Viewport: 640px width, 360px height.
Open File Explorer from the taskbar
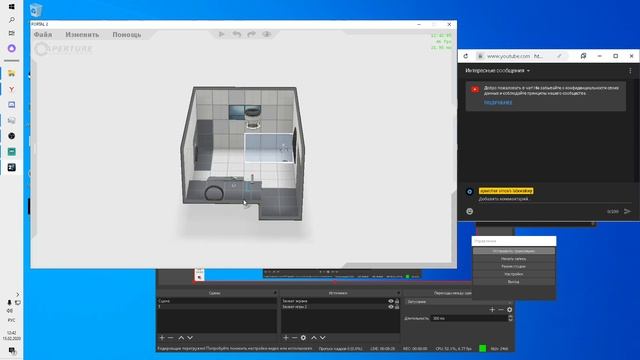(11, 73)
